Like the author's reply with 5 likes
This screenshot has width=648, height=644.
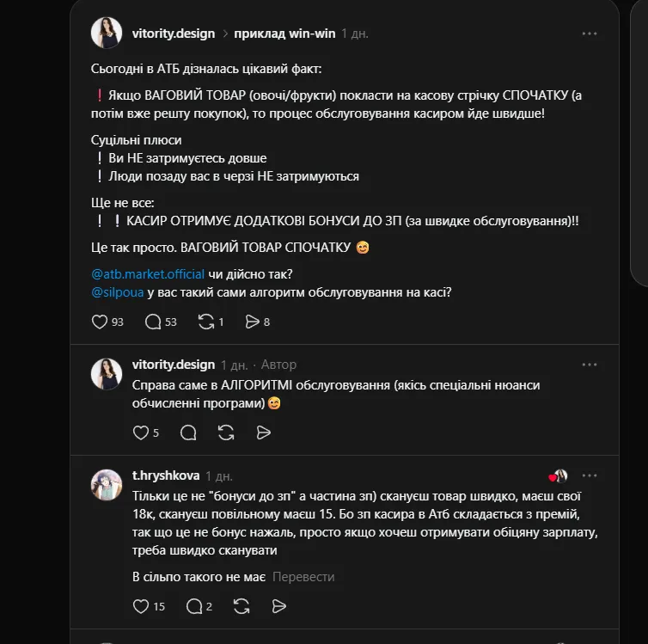[x=141, y=432]
